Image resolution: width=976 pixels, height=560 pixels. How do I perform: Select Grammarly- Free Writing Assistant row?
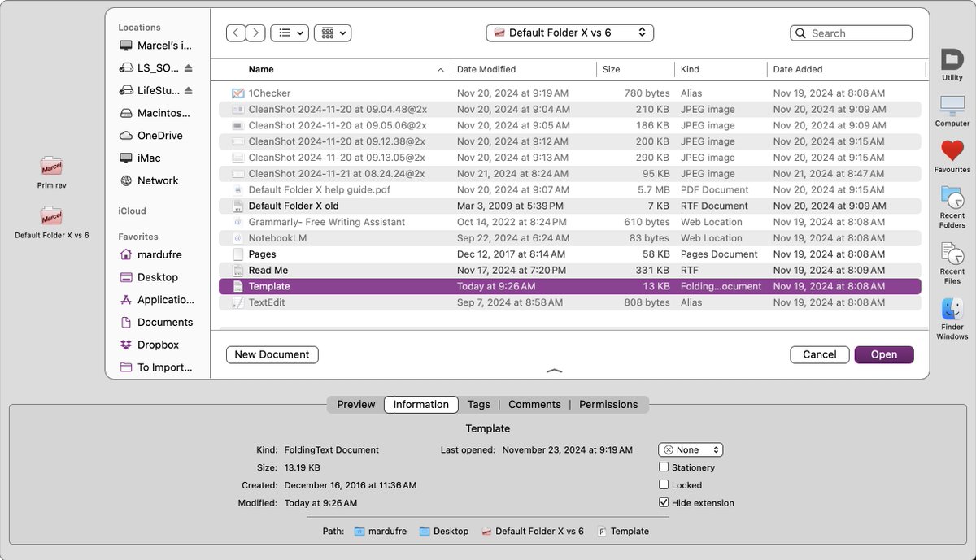(569, 222)
